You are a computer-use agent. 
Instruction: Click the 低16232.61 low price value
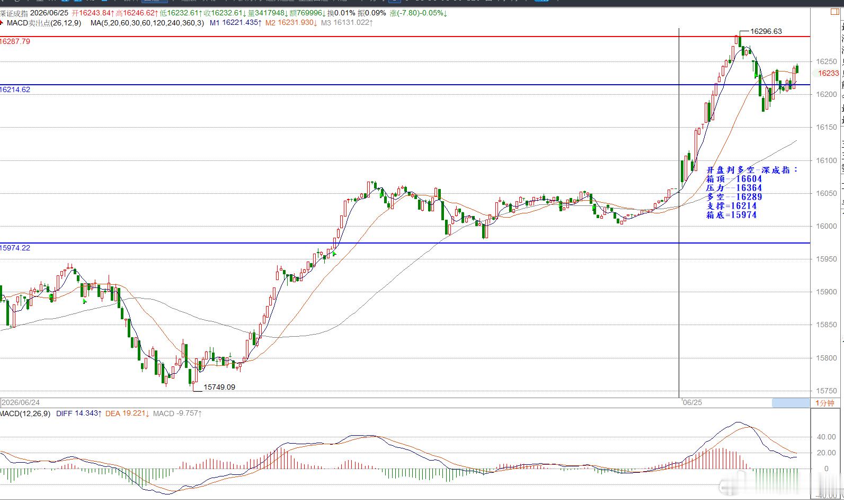coord(181,13)
